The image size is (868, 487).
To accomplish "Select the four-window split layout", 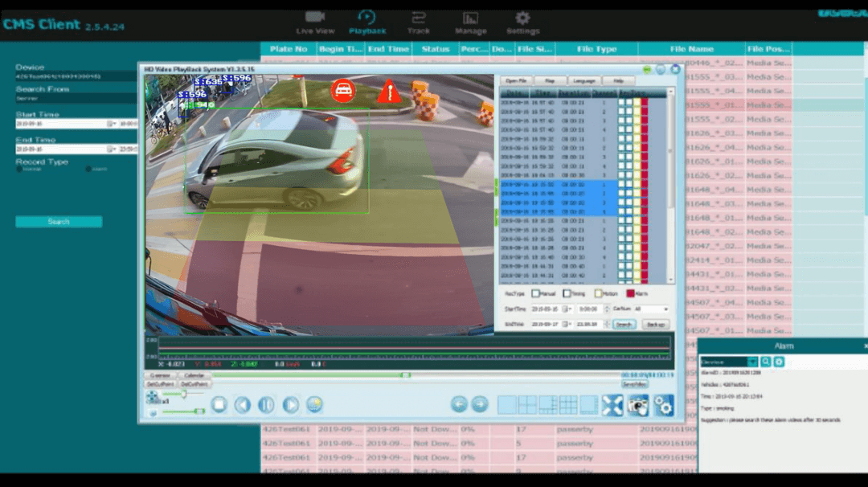I will click(527, 405).
